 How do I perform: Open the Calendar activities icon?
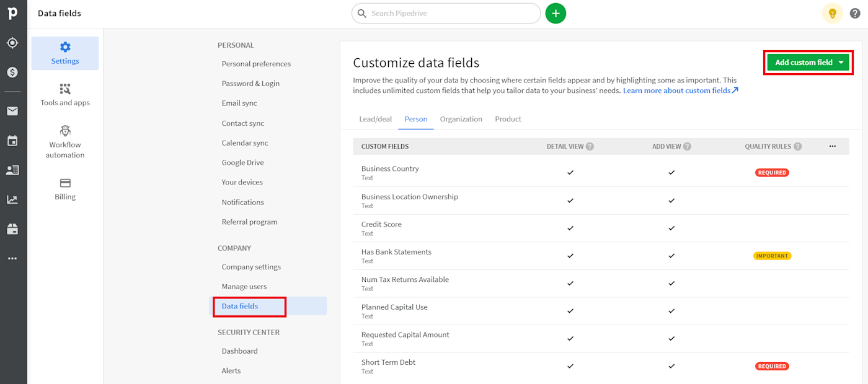pyautogui.click(x=12, y=141)
